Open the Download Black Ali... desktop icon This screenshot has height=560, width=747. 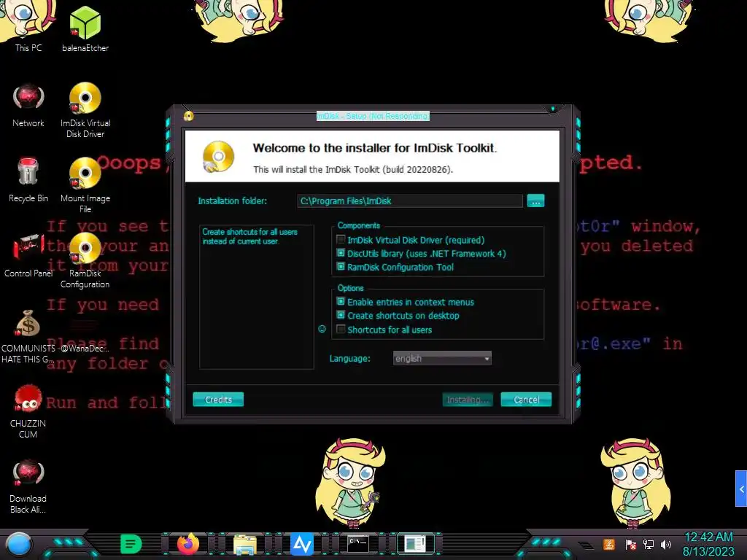click(x=28, y=486)
